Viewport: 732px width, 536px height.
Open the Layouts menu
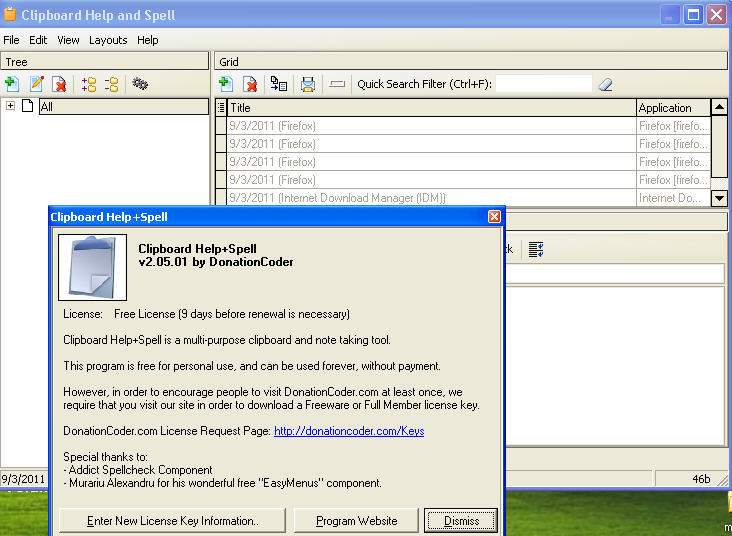coord(108,40)
